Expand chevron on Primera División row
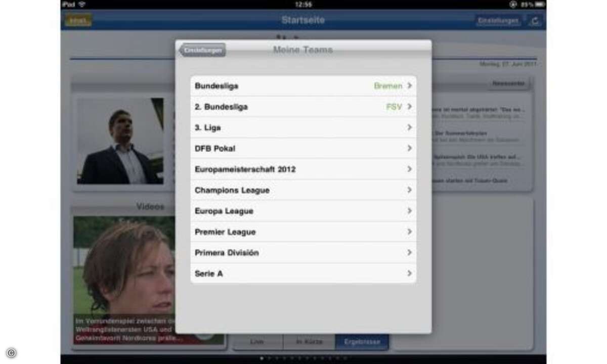Screen dimensions: 607x364 coord(410,252)
